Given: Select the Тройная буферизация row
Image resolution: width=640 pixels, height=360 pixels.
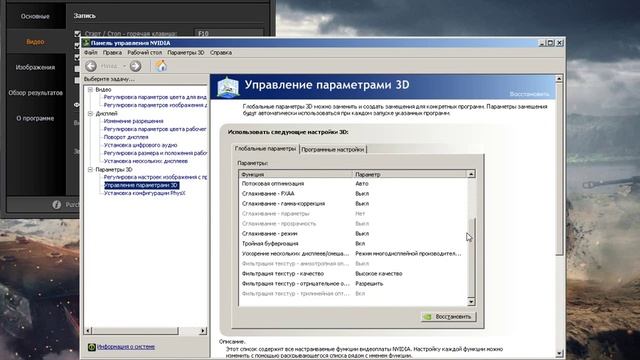Looking at the screenshot, I should pos(353,244).
